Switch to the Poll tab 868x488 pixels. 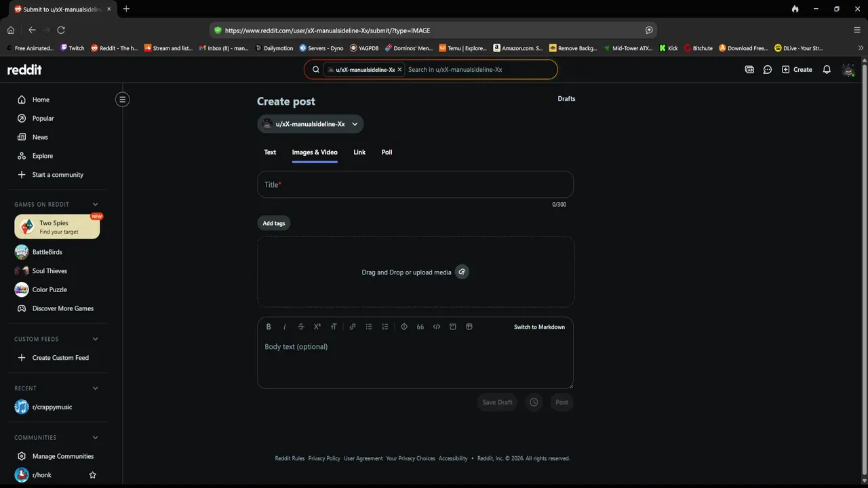pyautogui.click(x=387, y=152)
